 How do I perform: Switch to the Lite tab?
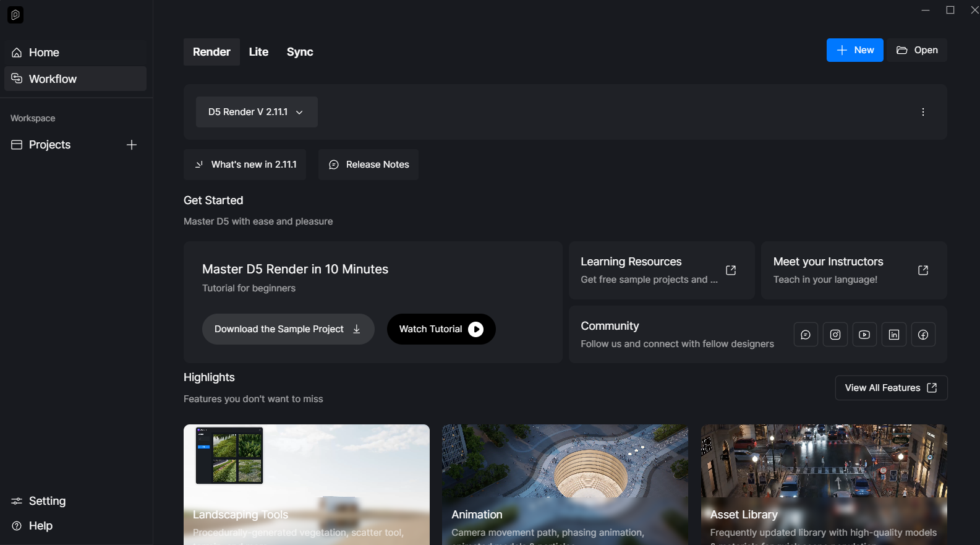pyautogui.click(x=258, y=52)
